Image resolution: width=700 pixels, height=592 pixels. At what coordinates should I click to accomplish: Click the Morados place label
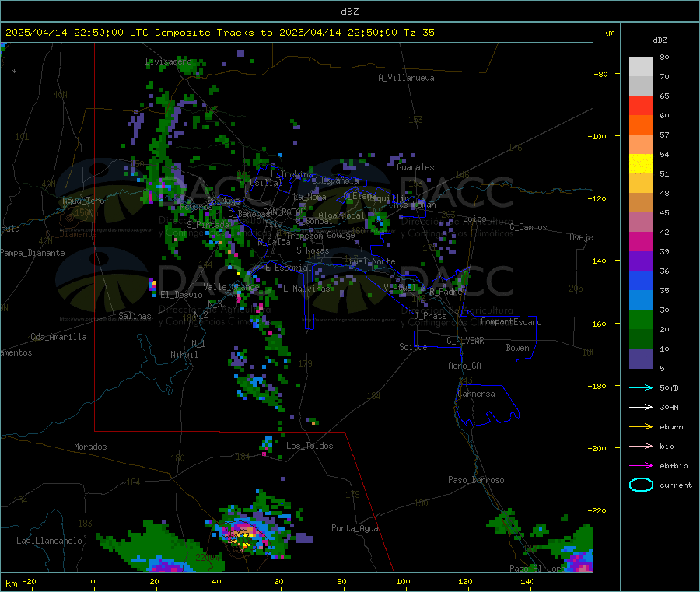(x=90, y=447)
